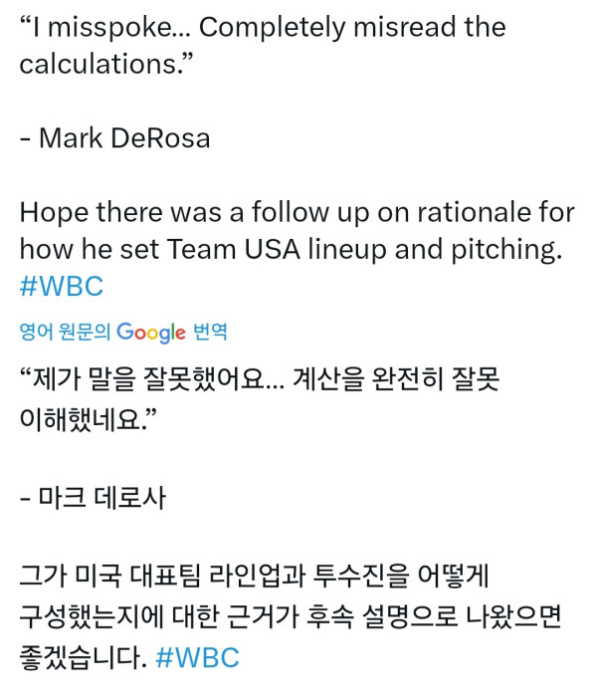
Task: Click the '- 마크 데로사' attribution line
Action: (x=93, y=495)
